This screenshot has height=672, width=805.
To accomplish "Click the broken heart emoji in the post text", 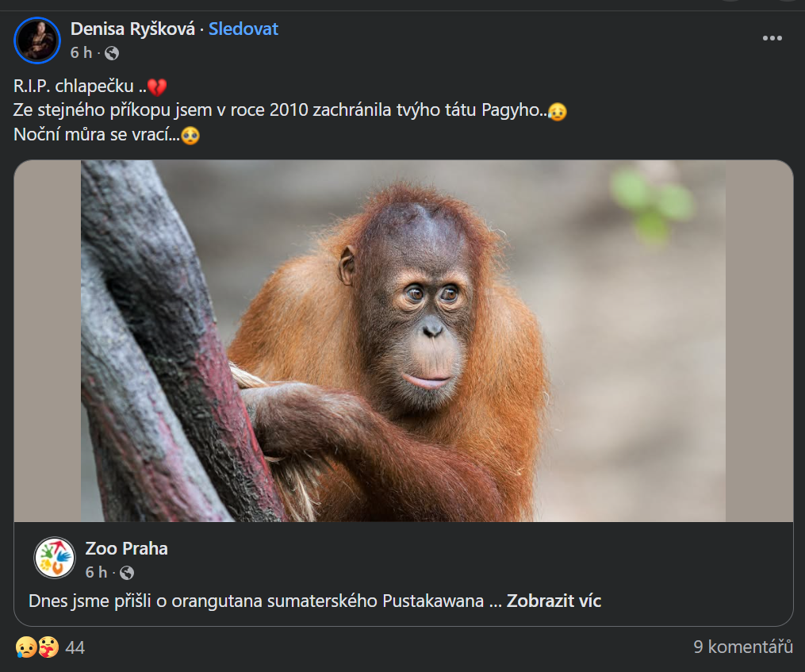I will (x=157, y=87).
